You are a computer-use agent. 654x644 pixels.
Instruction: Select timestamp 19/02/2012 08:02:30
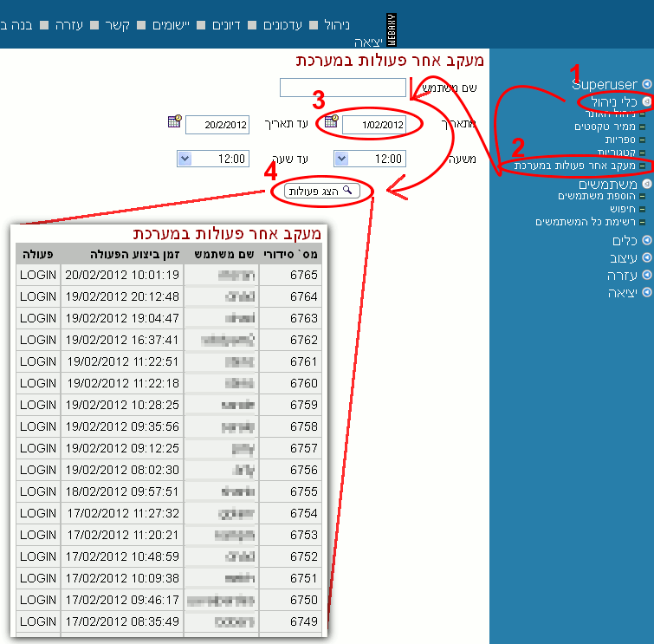[x=122, y=470]
